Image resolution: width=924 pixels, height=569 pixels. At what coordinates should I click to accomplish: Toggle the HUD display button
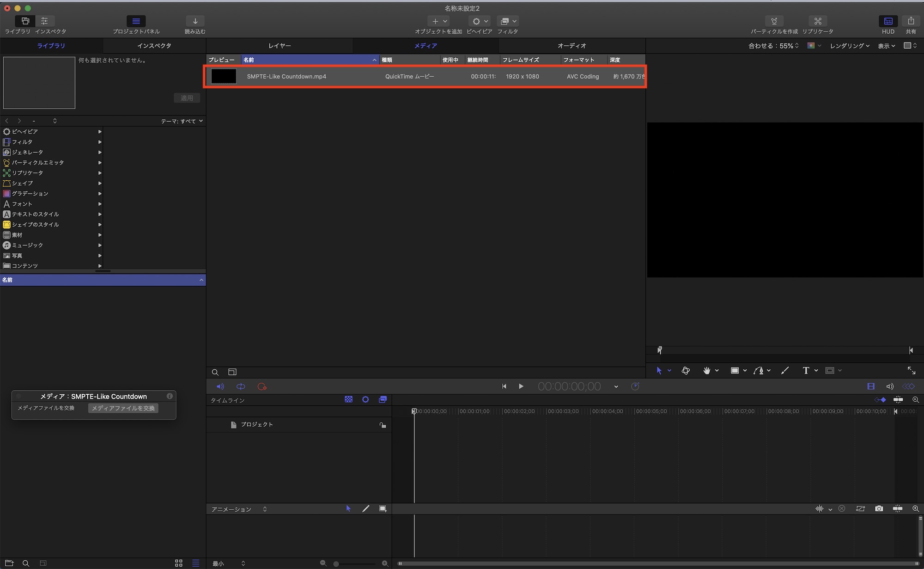click(888, 21)
